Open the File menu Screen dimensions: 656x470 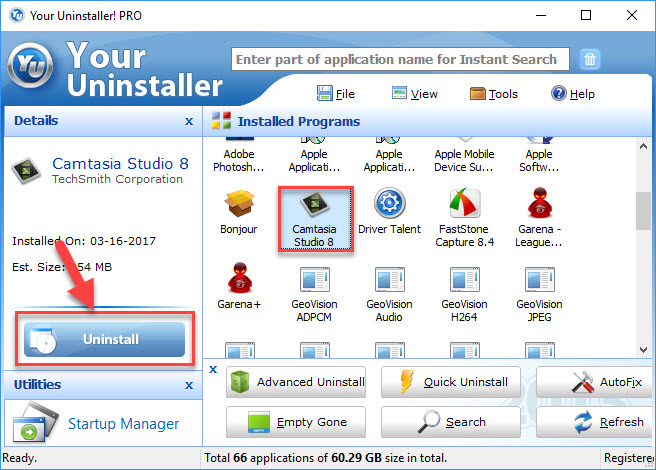[336, 93]
